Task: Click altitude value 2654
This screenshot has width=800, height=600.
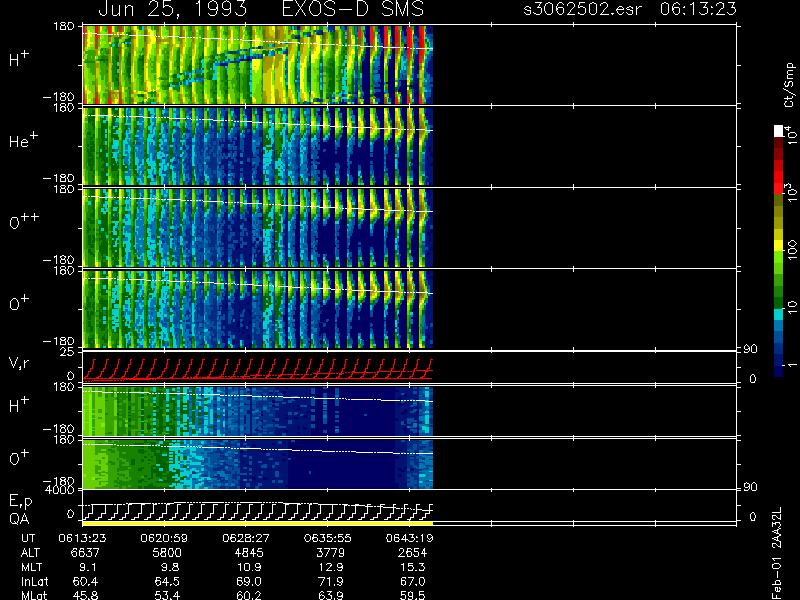Action: pyautogui.click(x=412, y=553)
